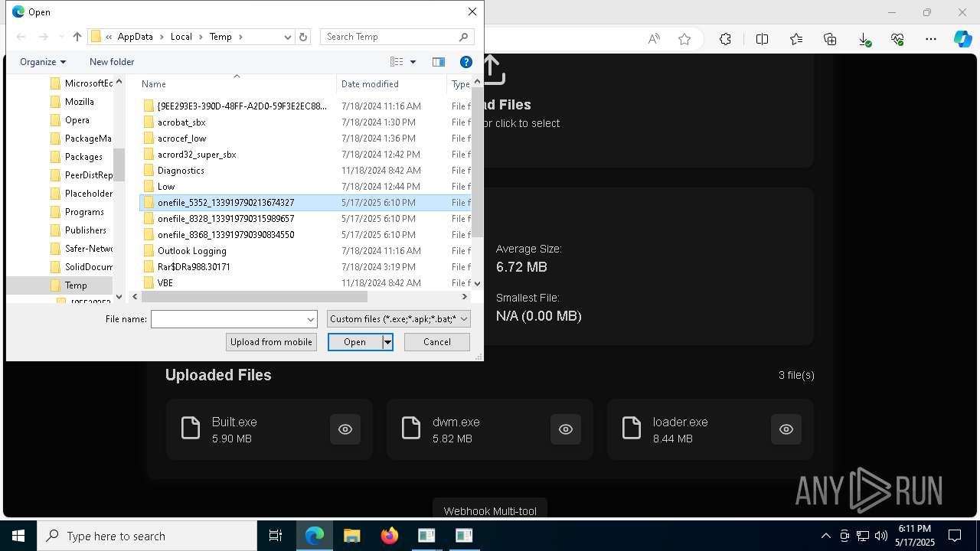Select the Diagnostics folder icon

pyautogui.click(x=149, y=170)
